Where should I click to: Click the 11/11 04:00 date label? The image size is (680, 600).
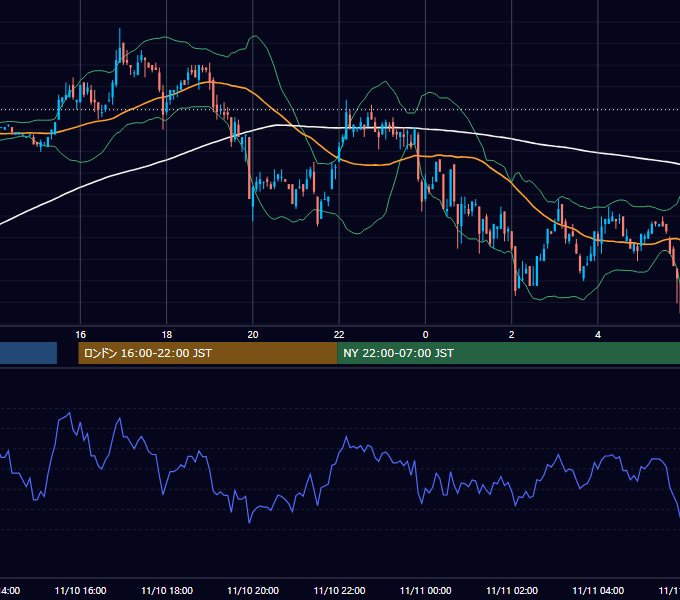point(598,590)
